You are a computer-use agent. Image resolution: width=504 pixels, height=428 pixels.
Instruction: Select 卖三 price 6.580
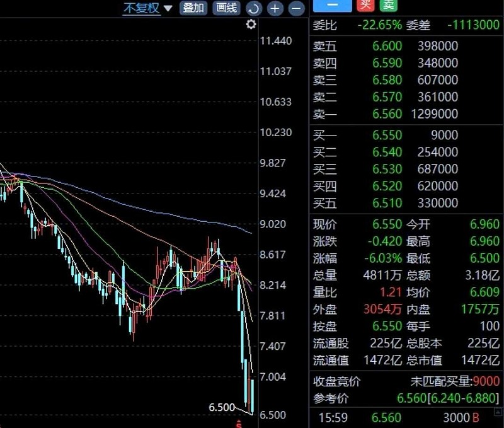tap(387, 80)
